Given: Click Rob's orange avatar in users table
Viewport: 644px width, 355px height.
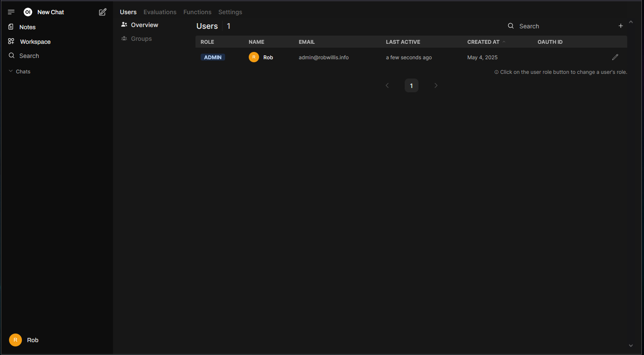Looking at the screenshot, I should 254,57.
